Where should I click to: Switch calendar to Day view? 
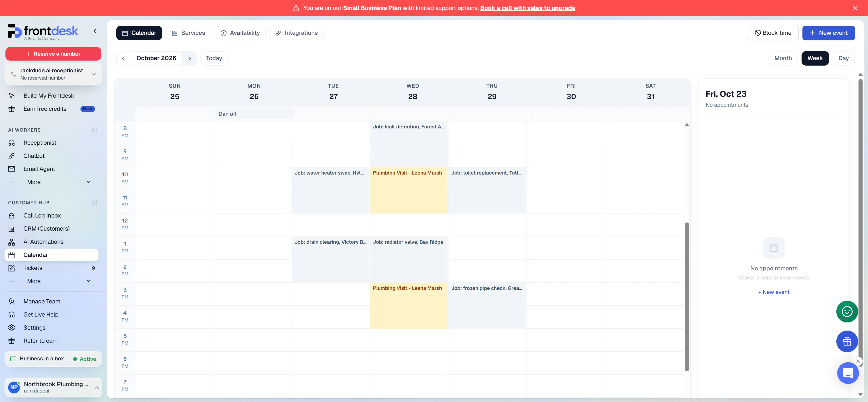click(x=843, y=58)
